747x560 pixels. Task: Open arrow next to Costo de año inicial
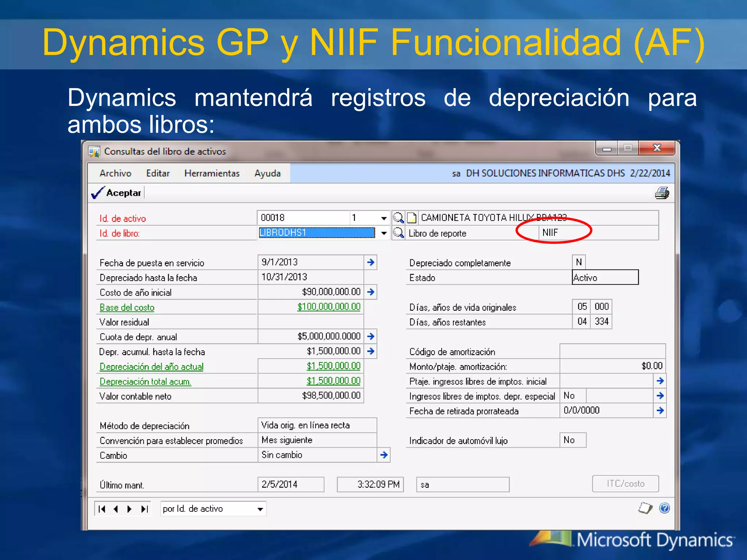371,292
